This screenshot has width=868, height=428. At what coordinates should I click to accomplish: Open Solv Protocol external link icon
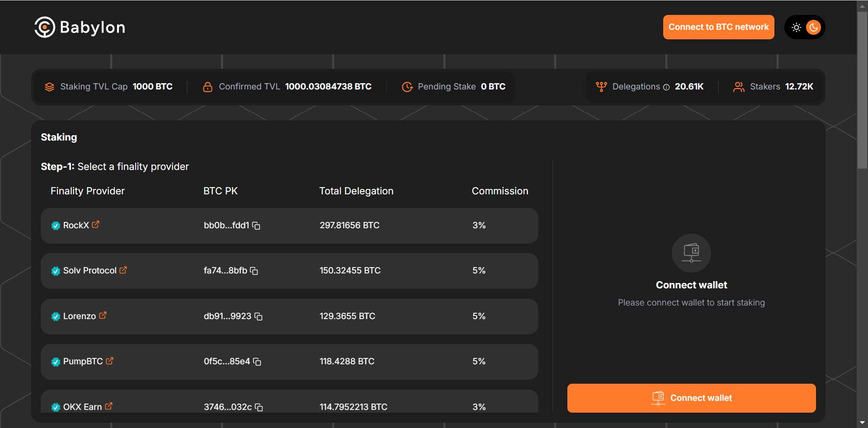click(123, 270)
